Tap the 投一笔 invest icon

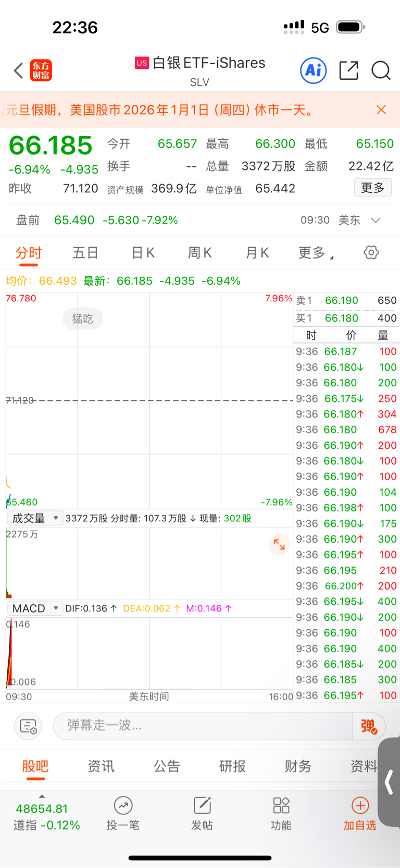tap(123, 814)
